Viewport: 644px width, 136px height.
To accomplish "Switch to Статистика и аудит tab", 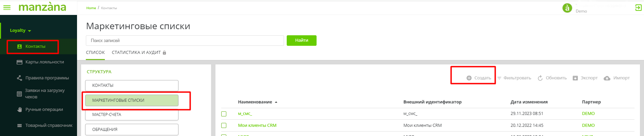I will (136, 53).
